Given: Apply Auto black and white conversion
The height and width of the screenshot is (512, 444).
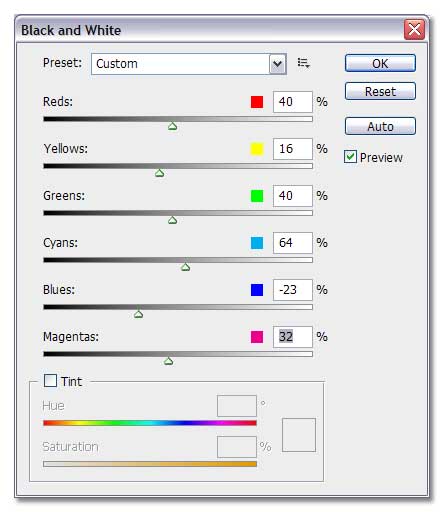Looking at the screenshot, I should [x=380, y=126].
